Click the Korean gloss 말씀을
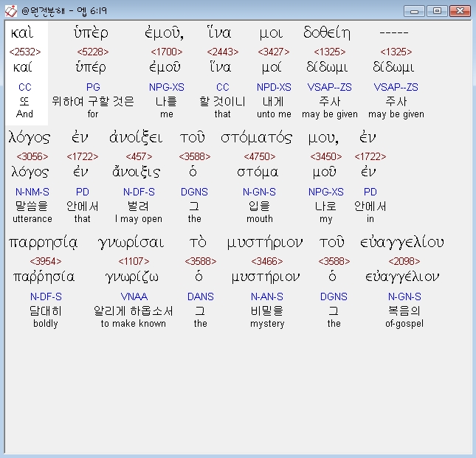This screenshot has height=458, width=476. (x=32, y=207)
